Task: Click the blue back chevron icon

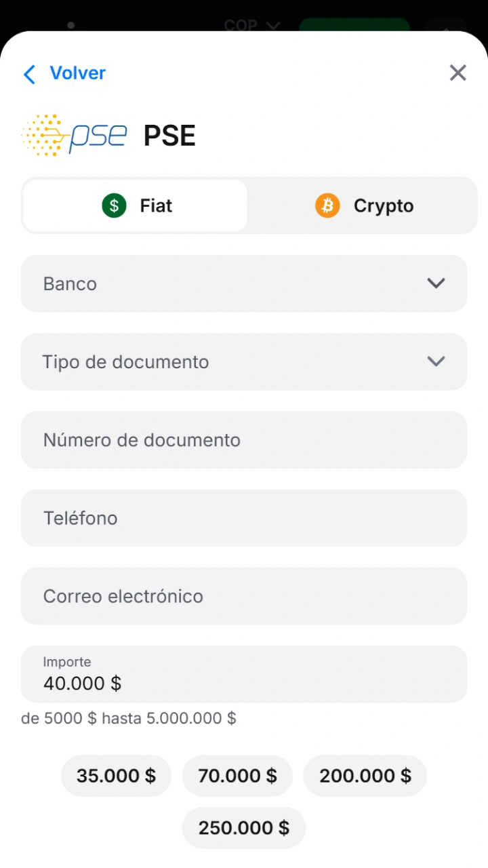Action: tap(29, 74)
